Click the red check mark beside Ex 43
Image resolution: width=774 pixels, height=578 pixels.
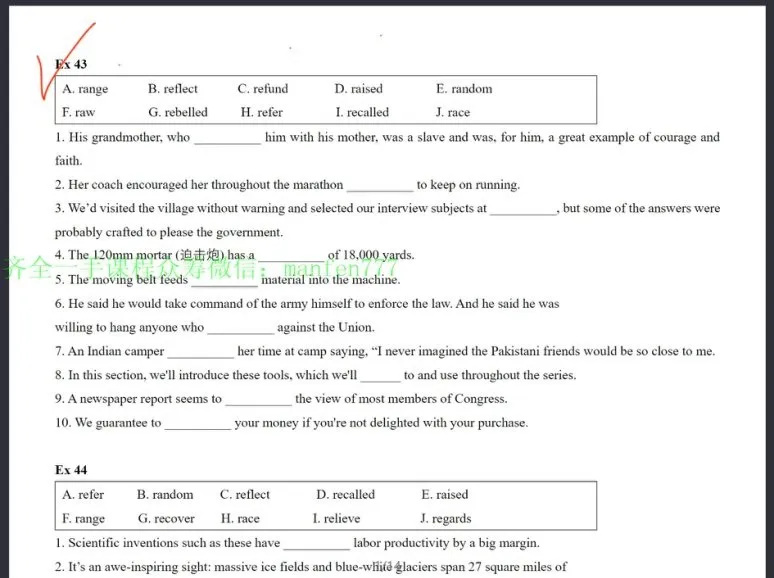[65, 61]
